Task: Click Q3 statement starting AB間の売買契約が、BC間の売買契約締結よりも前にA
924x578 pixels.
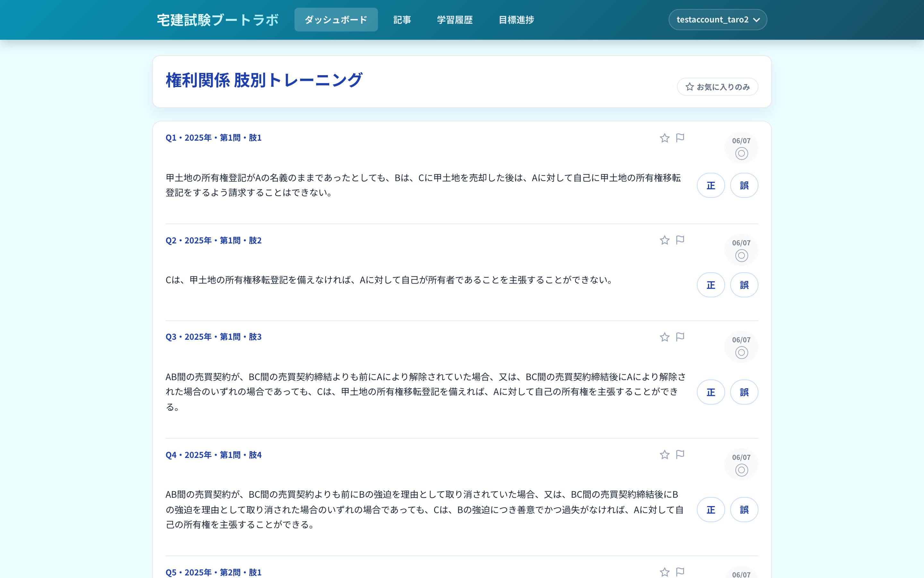Action: tap(425, 392)
